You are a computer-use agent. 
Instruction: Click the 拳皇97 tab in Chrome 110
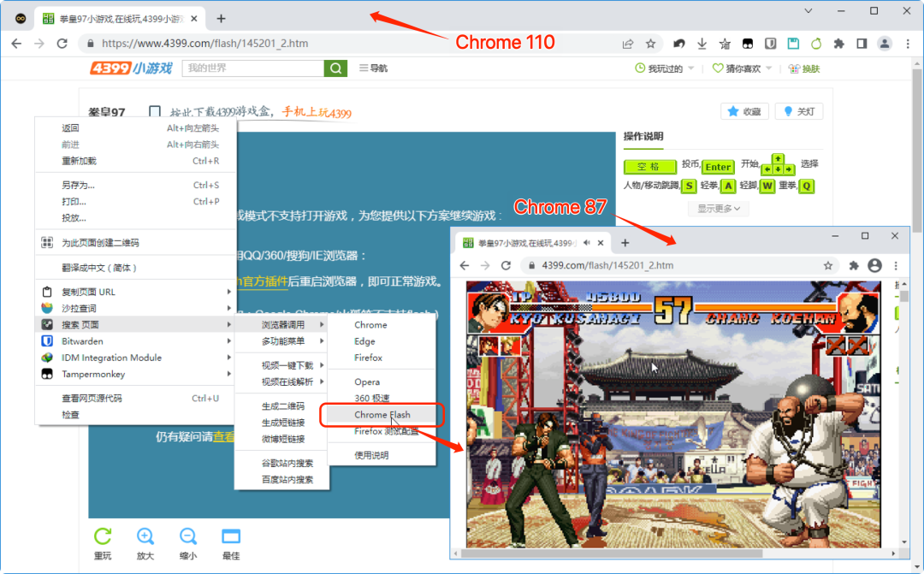120,19
